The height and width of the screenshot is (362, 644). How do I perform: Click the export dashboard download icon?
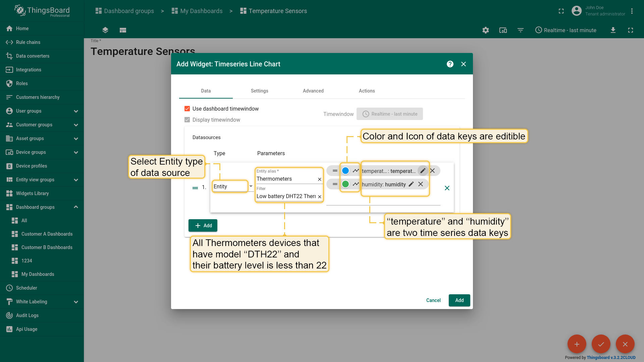tap(613, 30)
